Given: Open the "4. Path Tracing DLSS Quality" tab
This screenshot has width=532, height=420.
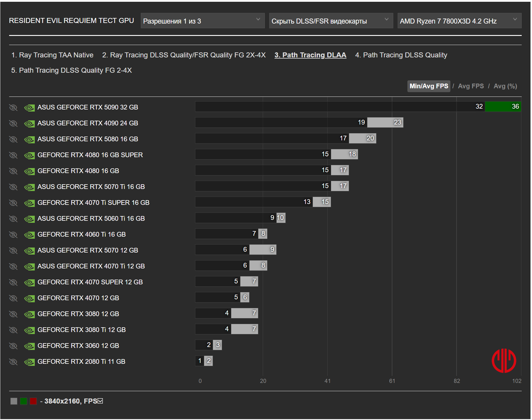Looking at the screenshot, I should click(x=401, y=55).
